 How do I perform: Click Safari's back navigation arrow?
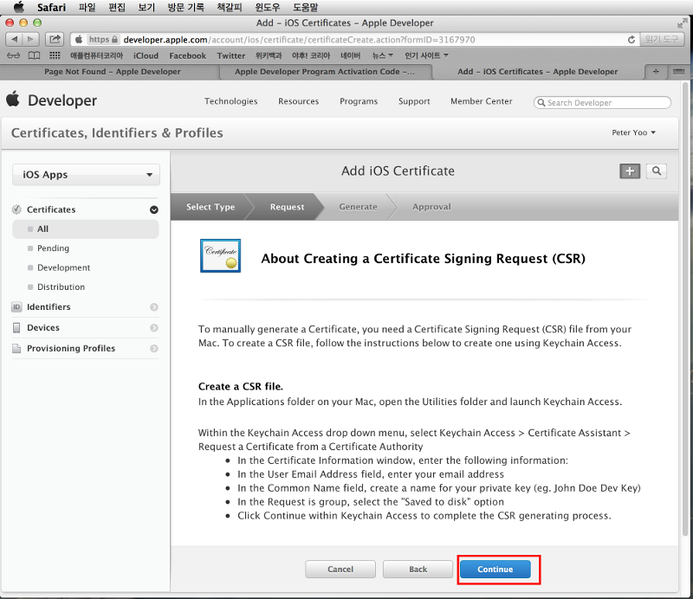(13, 39)
